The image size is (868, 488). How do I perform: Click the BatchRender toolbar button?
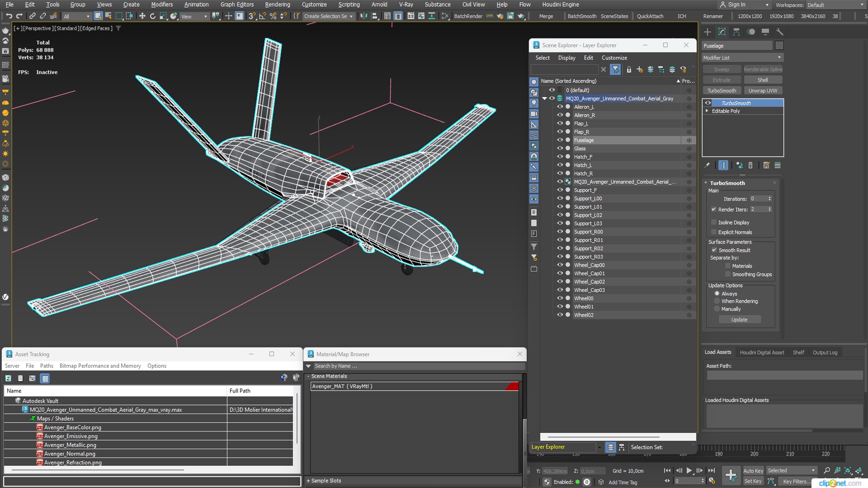[x=468, y=16]
